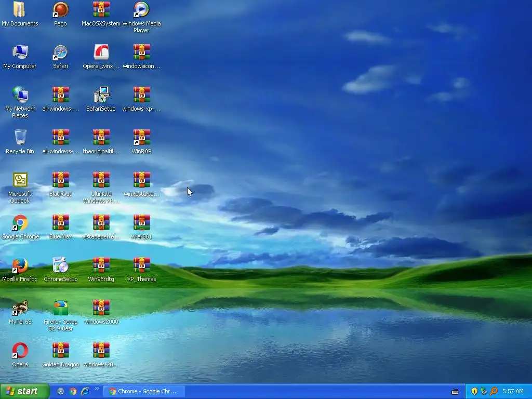Select the vistapaperre archive icon

click(x=101, y=222)
